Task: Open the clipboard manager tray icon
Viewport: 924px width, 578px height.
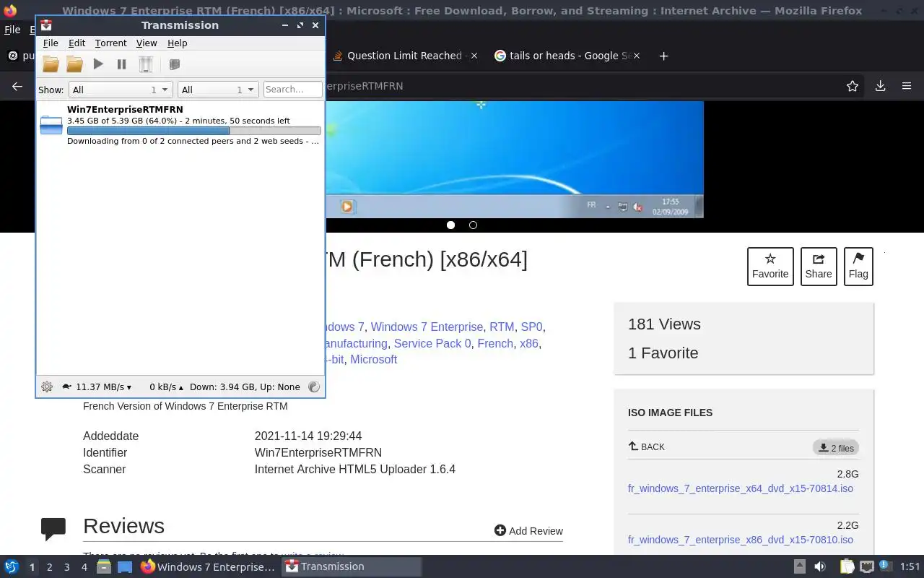Action: [x=847, y=567]
